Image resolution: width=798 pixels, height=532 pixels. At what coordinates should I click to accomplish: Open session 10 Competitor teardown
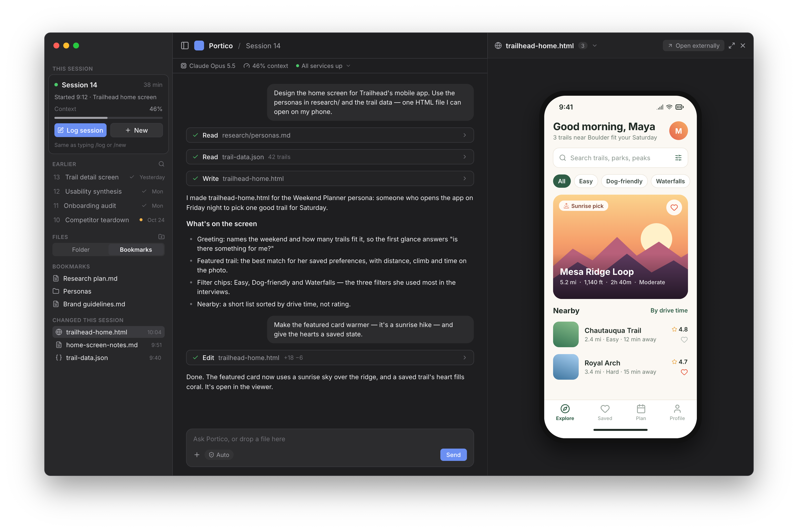109,220
